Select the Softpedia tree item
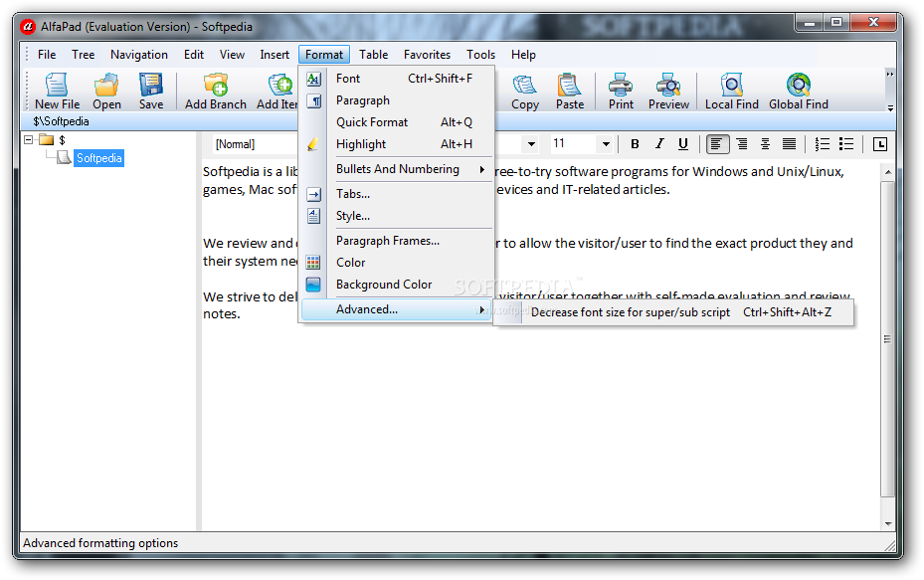The image size is (924, 580). coord(99,158)
